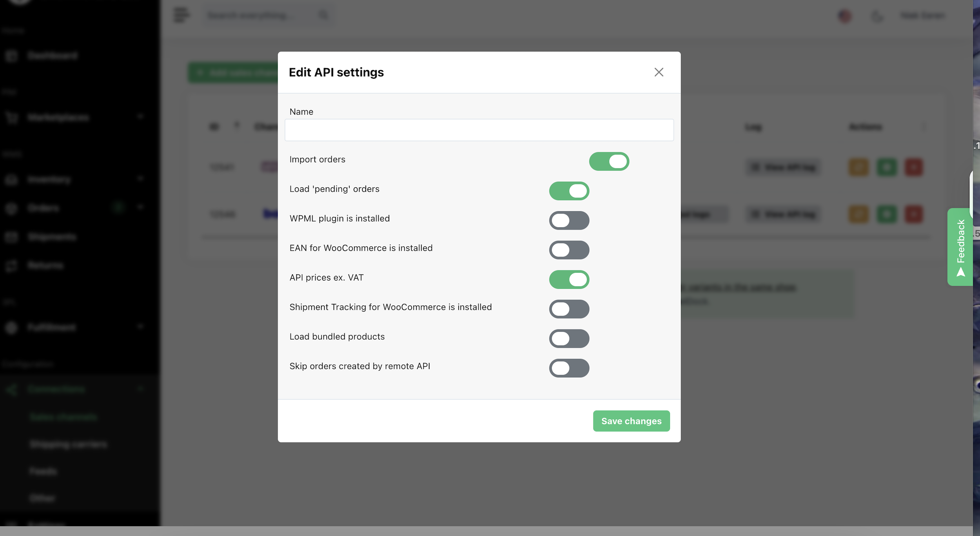Turn on Load bundled products switch
Viewport: 980px width, 536px height.
(x=569, y=339)
